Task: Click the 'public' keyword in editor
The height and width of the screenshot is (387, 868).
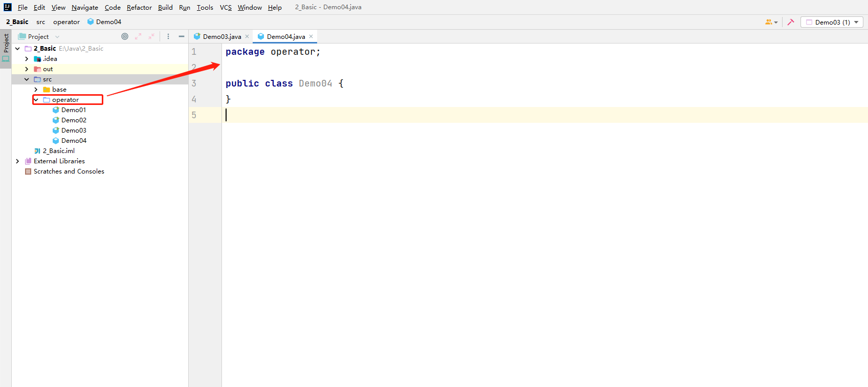Action: point(242,83)
